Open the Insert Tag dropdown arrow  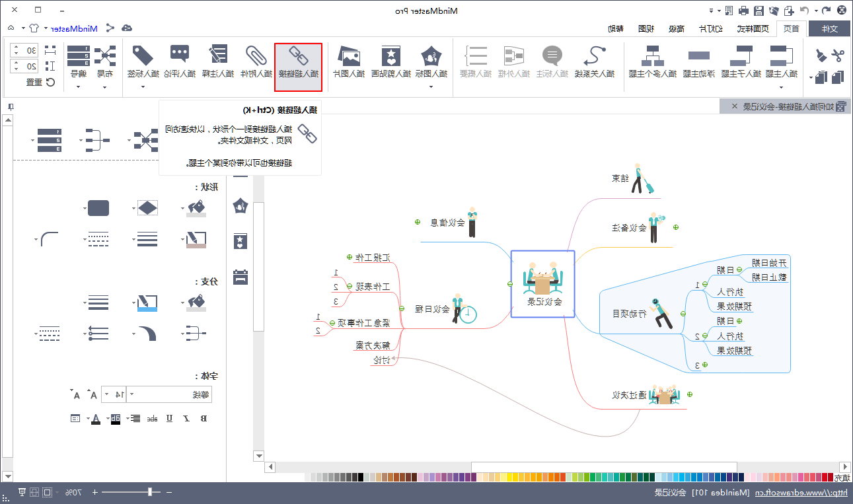point(142,87)
